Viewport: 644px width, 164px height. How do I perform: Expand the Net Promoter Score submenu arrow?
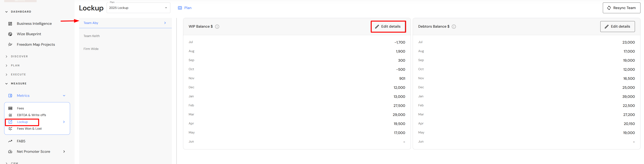pyautogui.click(x=64, y=152)
